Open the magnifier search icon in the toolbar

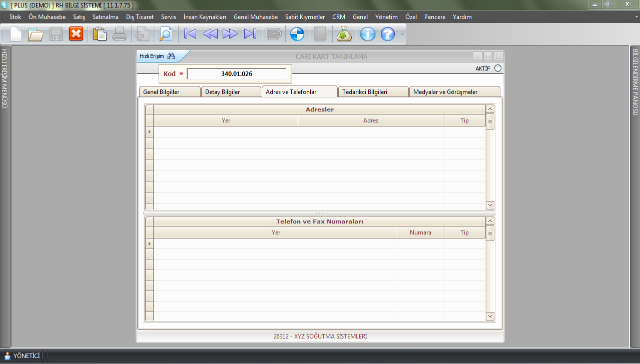(x=165, y=34)
